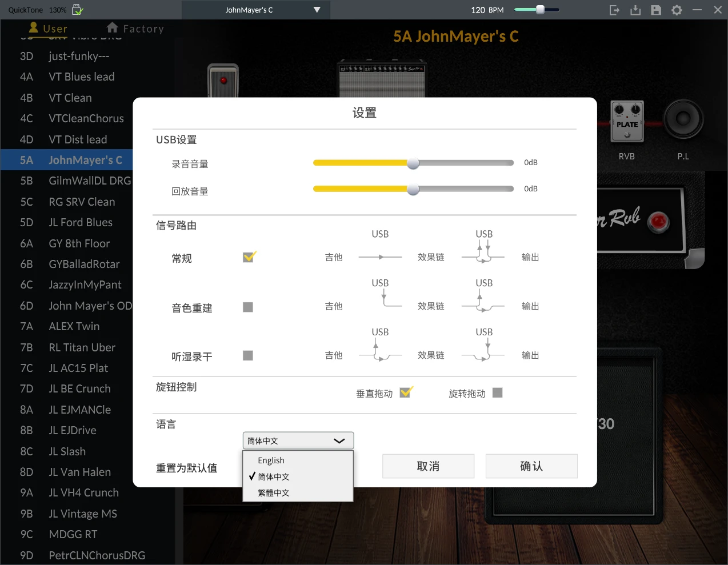Click the export preset icon in top bar
The width and height of the screenshot is (728, 565).
[x=615, y=10]
